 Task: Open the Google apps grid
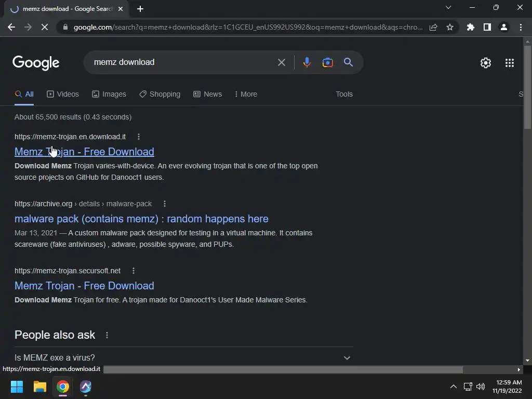click(x=510, y=63)
